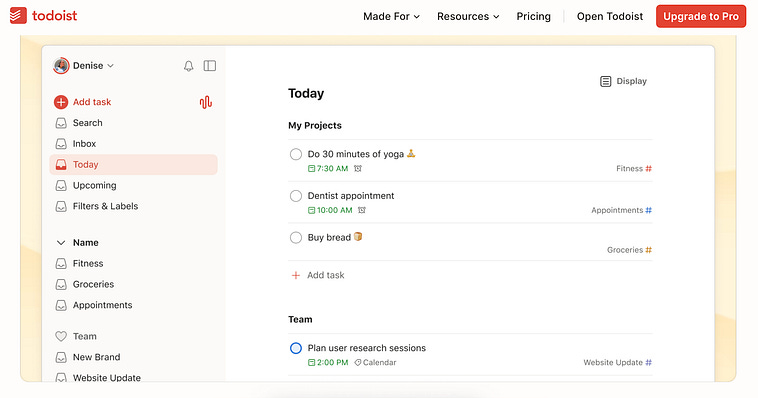Open the Resources dropdown menu
This screenshot has height=398, width=758.
point(468,16)
